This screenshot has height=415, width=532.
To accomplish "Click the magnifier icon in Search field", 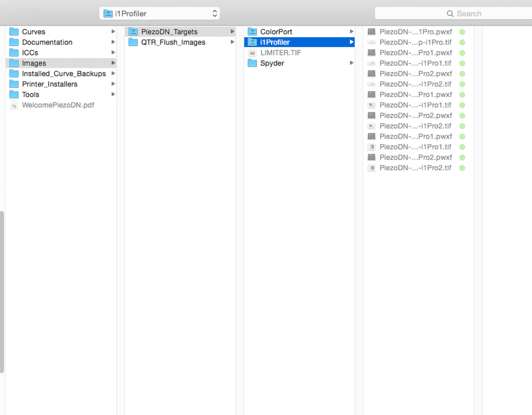I will 450,14.
